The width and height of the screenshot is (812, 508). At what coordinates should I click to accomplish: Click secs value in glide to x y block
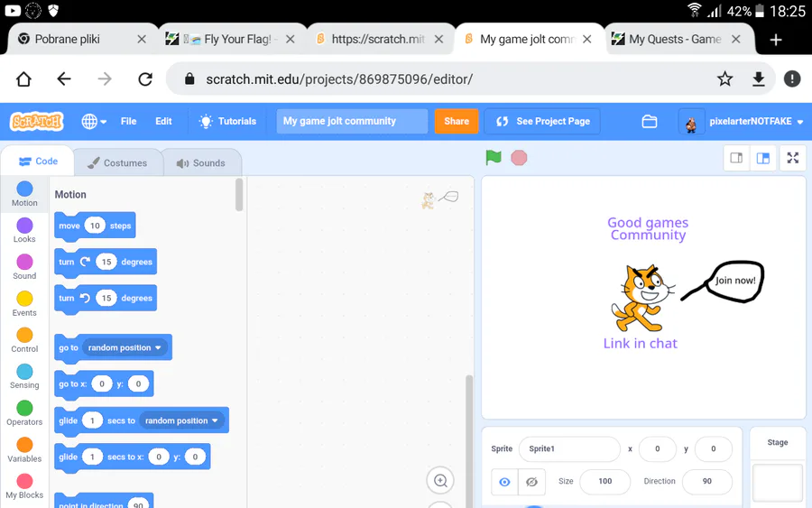(93, 457)
